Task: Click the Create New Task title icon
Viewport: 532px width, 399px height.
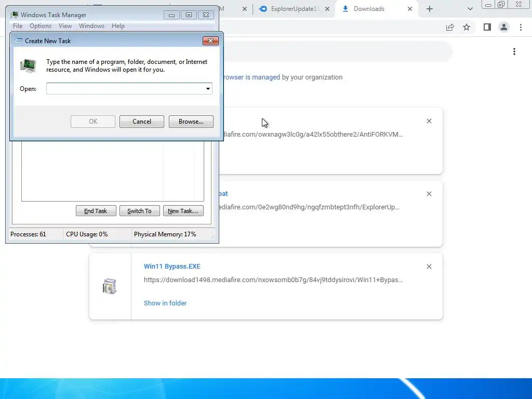Action: pos(19,41)
